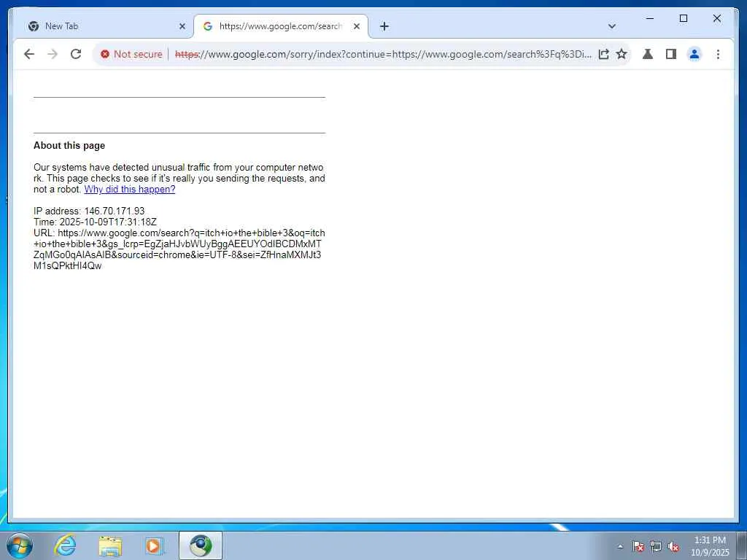The height and width of the screenshot is (560, 747).
Task: Open Windows Explorer from taskbar
Action: pyautogui.click(x=110, y=545)
